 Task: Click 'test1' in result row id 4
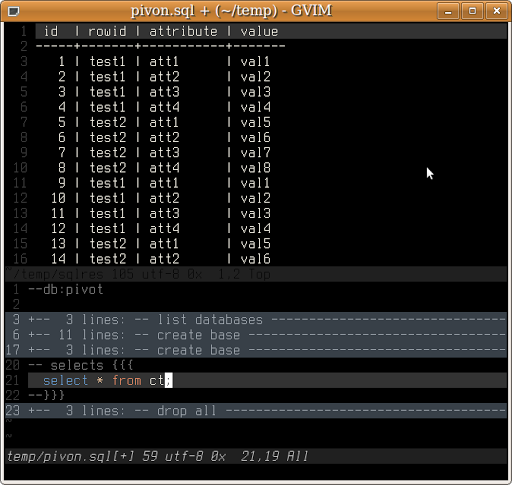107,107
